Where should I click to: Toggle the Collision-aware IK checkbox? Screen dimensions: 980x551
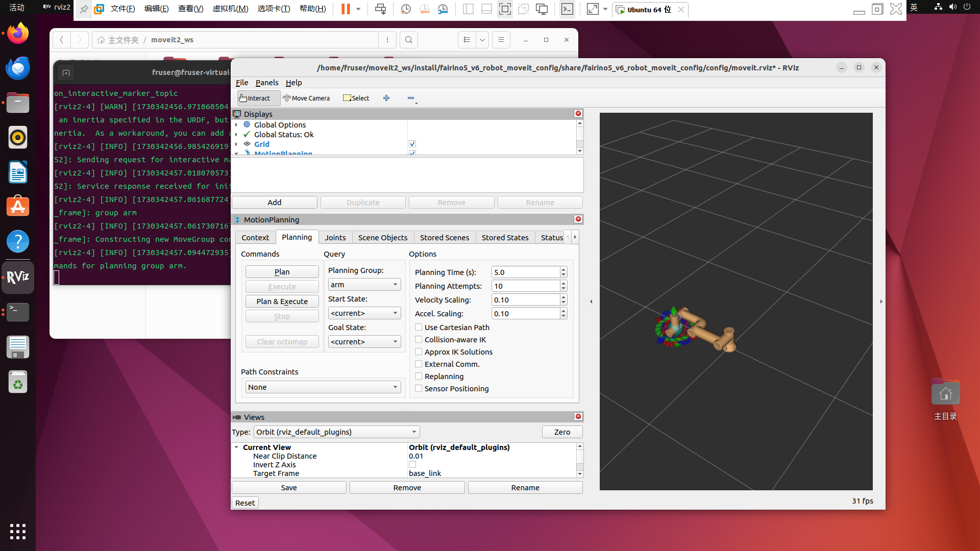pyautogui.click(x=419, y=340)
